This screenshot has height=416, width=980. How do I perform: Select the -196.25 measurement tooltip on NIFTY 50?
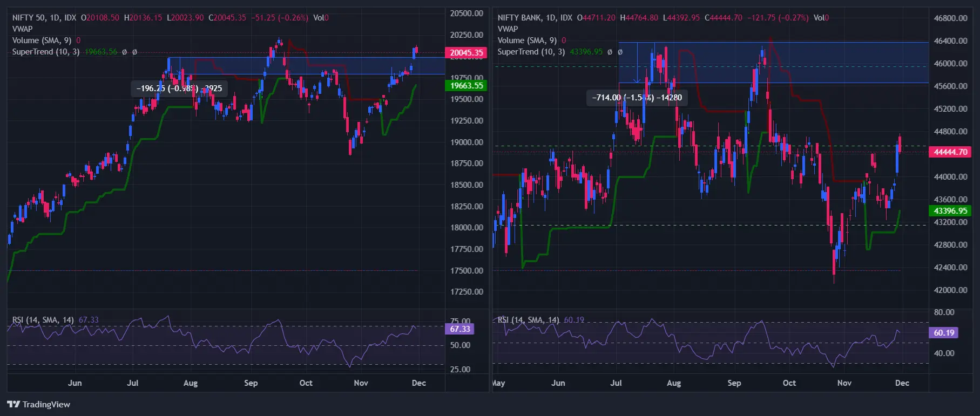pyautogui.click(x=179, y=88)
